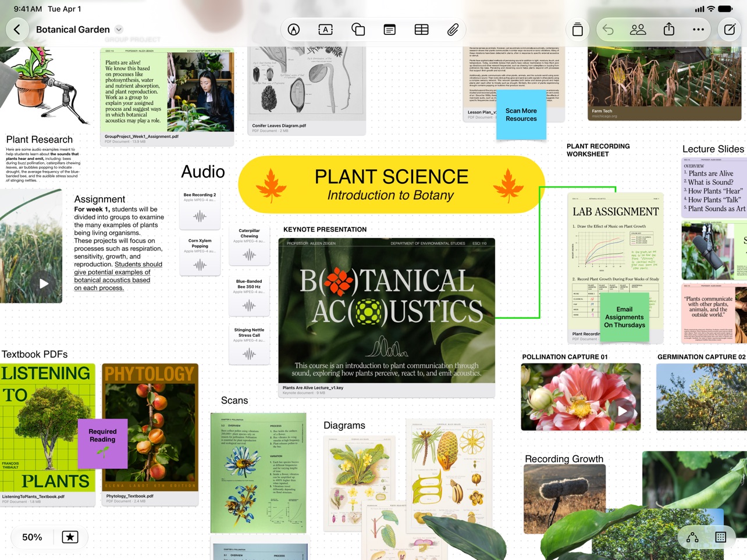Open Stinging Nettle Stress Call audio
747x560 pixels.
249,345
